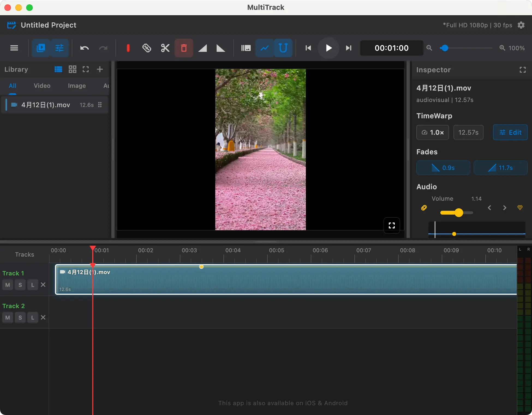Viewport: 532px width, 415px height.
Task: Click the tag icon in toolbar
Action: click(x=147, y=48)
